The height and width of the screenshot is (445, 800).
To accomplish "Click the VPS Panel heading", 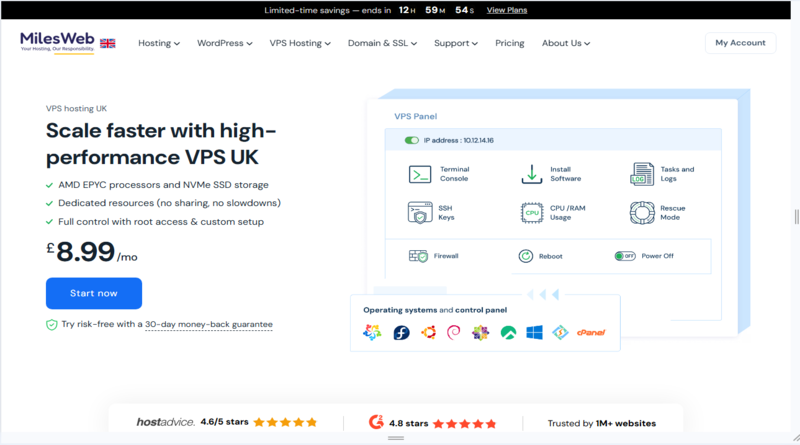I will click(415, 116).
